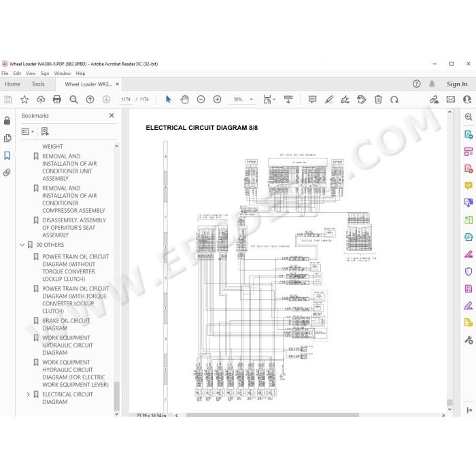Image resolution: width=476 pixels, height=476 pixels.
Task: Open the Protect shield tool in the right pane
Action: 469,271
